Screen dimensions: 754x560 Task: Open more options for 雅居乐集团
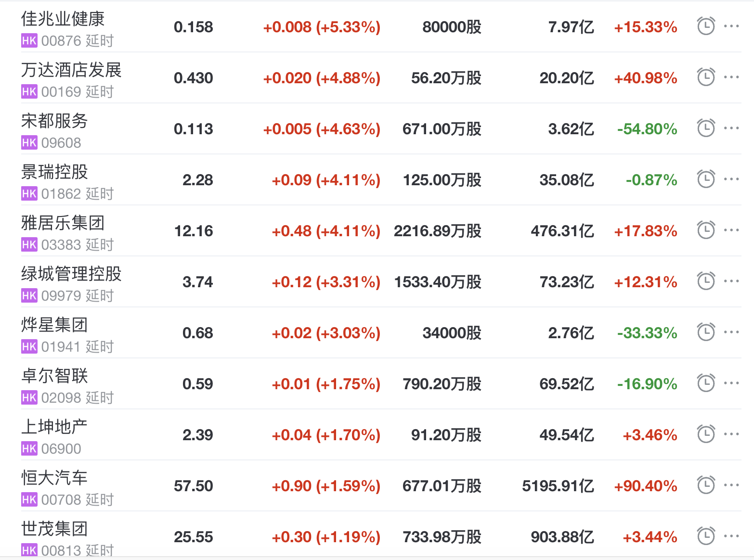click(731, 230)
